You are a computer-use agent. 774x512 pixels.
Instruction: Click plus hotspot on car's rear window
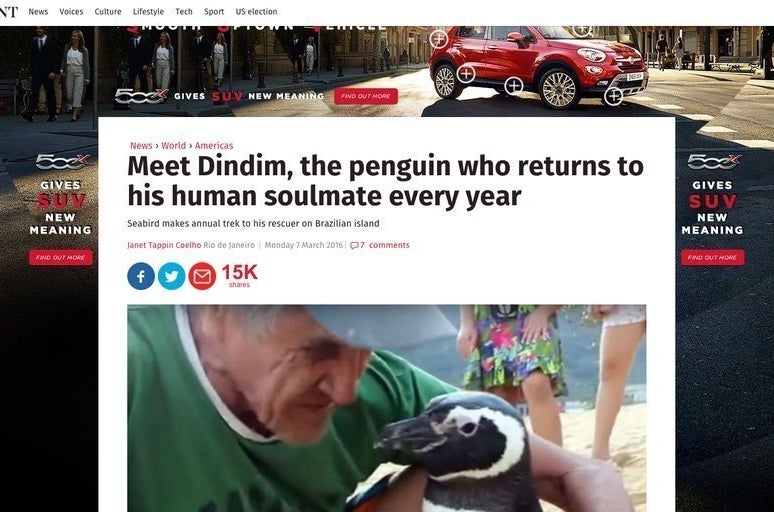438,39
